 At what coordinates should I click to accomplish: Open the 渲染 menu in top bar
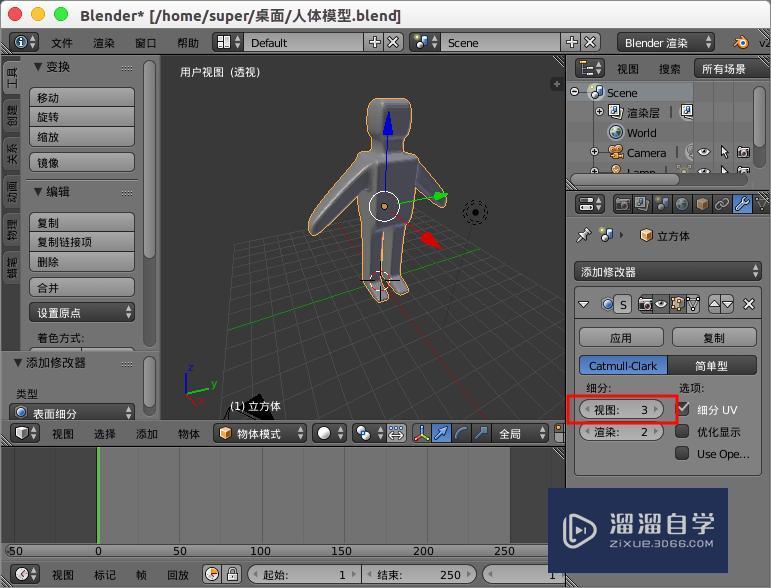tap(104, 43)
